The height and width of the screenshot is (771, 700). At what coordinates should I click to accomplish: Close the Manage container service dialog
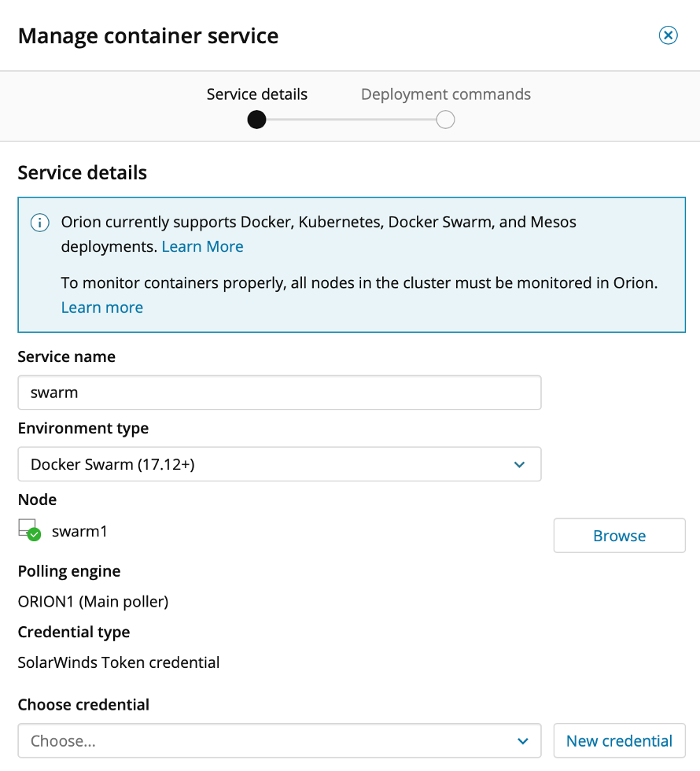coord(668,35)
